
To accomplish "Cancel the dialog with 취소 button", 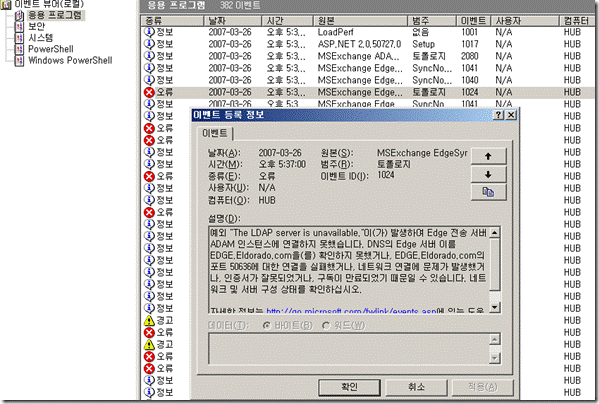I will pos(416,387).
